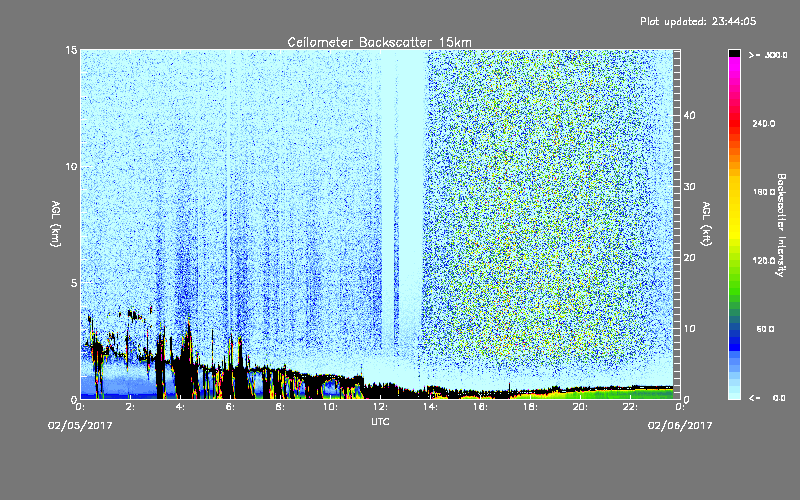Click the '10' km tick label on the left axis
Screen dimensions: 800x500
(x=71, y=167)
